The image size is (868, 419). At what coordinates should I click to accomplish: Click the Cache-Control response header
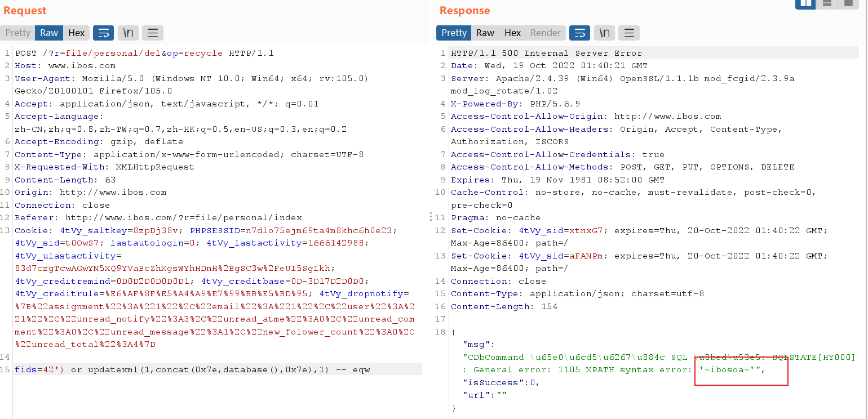(634, 199)
